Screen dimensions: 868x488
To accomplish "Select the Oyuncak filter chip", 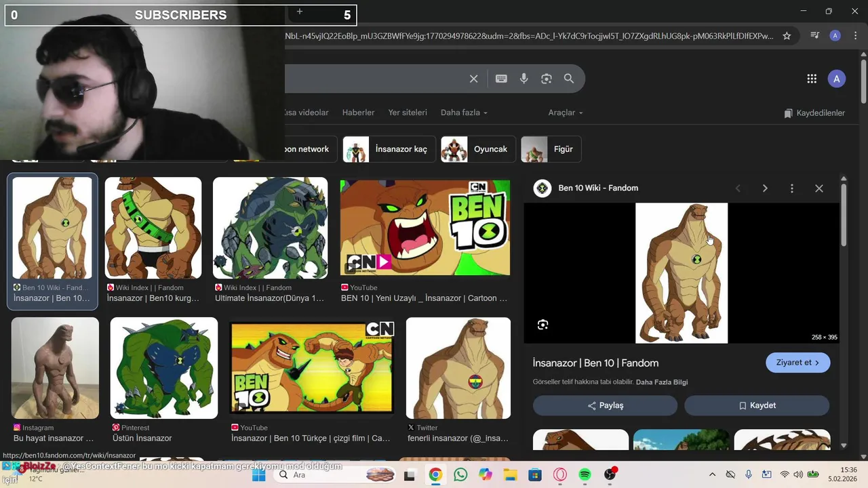I will (x=478, y=149).
